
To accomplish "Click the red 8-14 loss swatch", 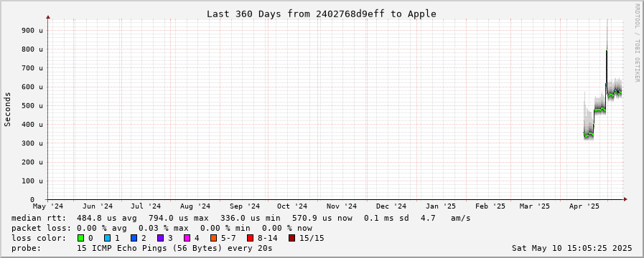I will coord(250,238).
